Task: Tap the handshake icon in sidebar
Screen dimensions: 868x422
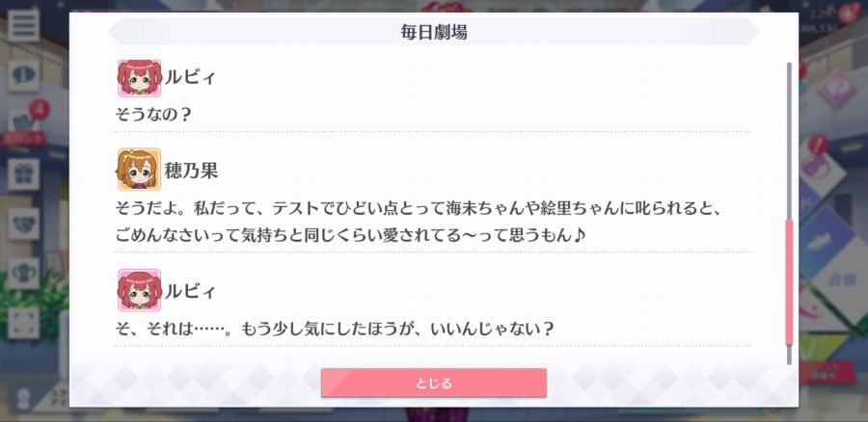Action: click(24, 224)
